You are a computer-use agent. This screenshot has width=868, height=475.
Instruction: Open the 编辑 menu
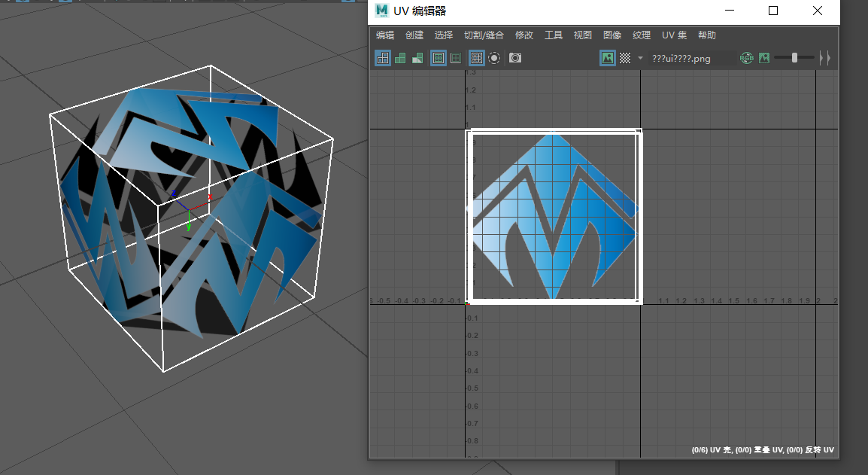tap(385, 35)
